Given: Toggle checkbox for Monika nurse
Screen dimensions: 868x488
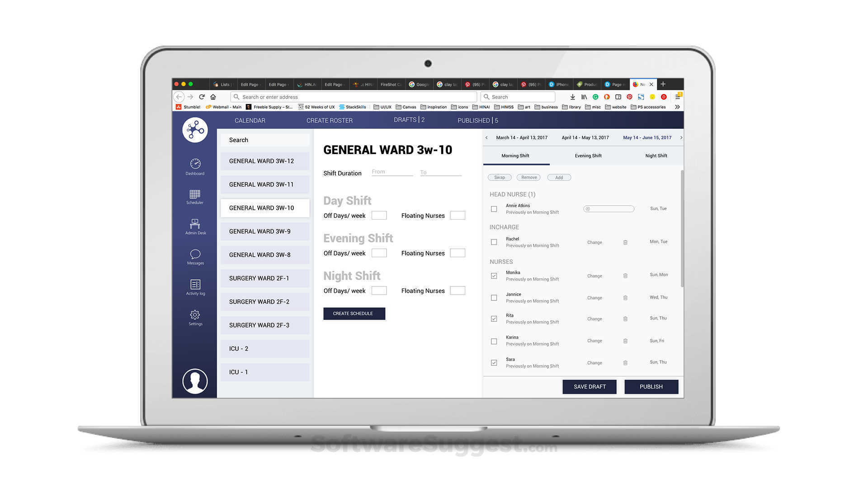Looking at the screenshot, I should click(x=494, y=275).
